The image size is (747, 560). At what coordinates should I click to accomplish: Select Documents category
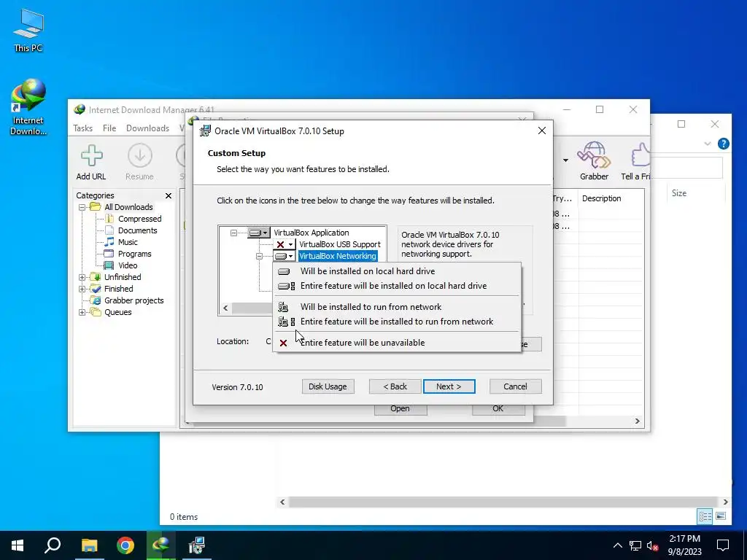pyautogui.click(x=137, y=230)
